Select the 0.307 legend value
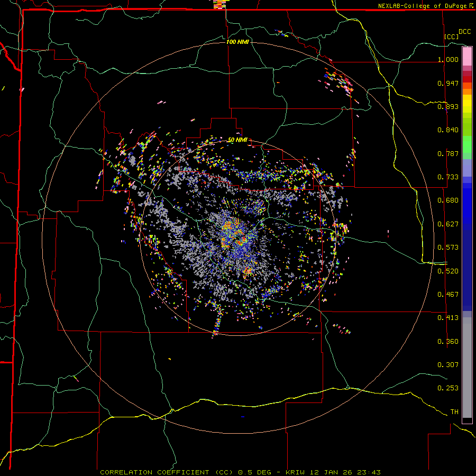This screenshot has width=476, height=476. pos(448,365)
